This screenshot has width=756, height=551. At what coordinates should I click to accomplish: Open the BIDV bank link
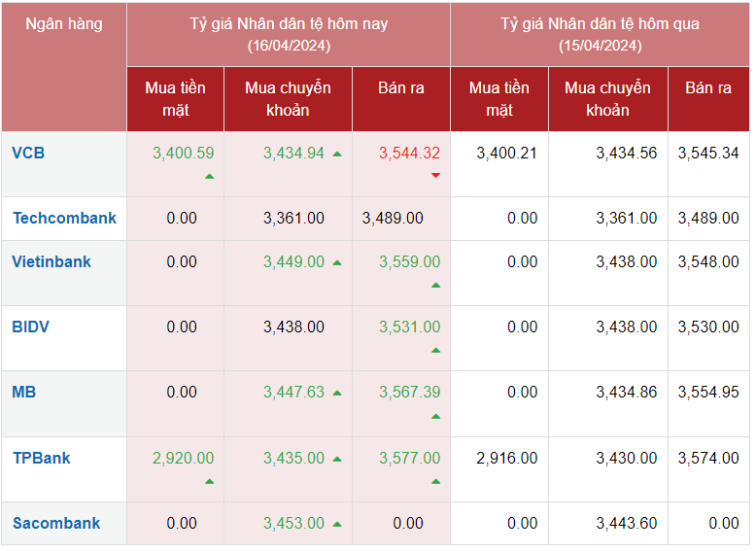click(x=30, y=327)
